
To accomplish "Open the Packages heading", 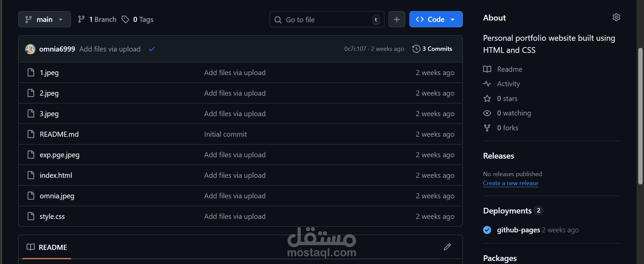I will click(x=500, y=258).
